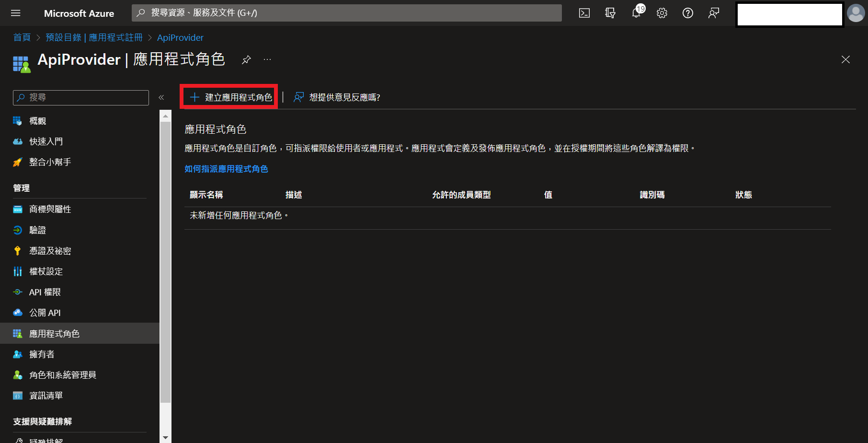Go to 預設目錄 | 應用程式註冊 breadcrumb

(x=94, y=37)
